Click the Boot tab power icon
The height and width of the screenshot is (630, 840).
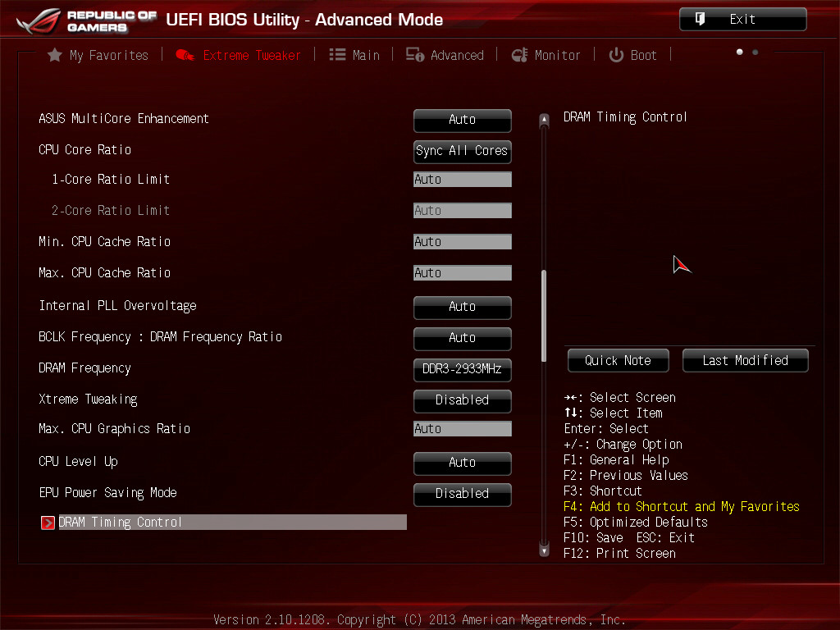coord(616,55)
